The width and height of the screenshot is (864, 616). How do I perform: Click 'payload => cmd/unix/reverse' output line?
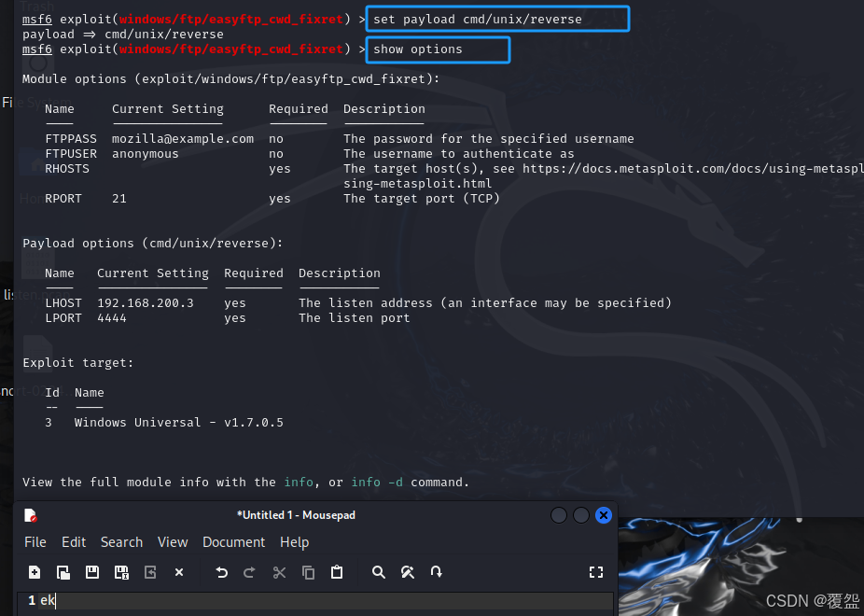pyautogui.click(x=123, y=35)
